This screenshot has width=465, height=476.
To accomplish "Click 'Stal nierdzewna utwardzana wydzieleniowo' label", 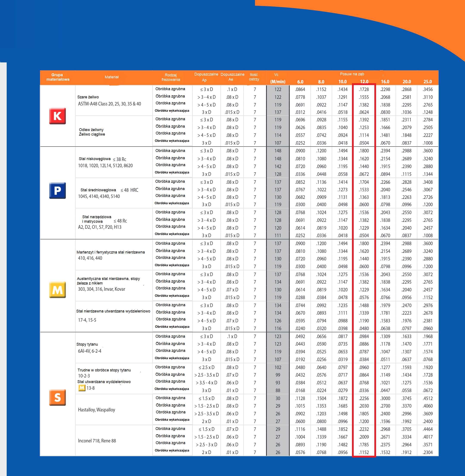I will pos(113,311).
